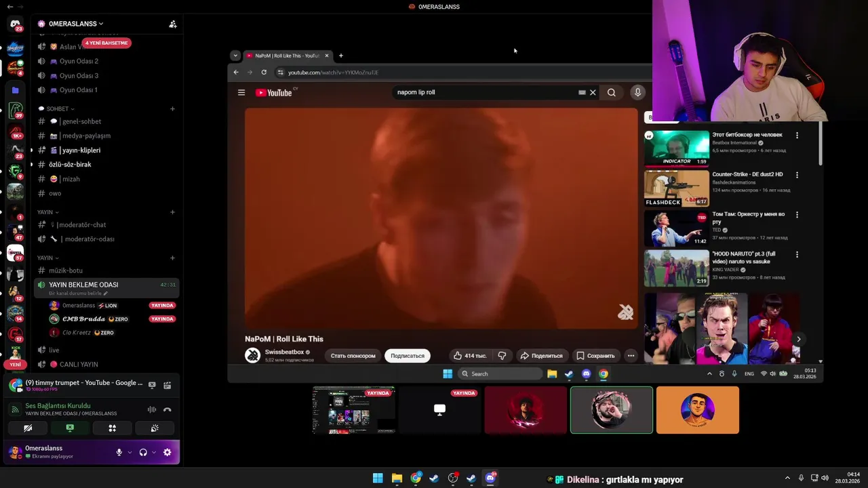Open user CMB Brudda in the voice channel list
The height and width of the screenshot is (488, 868).
[x=88, y=319]
